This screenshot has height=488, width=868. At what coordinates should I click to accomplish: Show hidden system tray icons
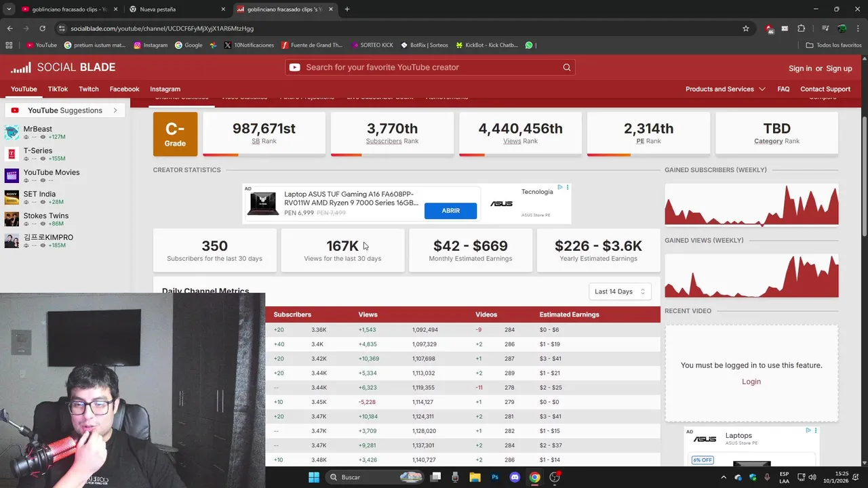point(724,477)
